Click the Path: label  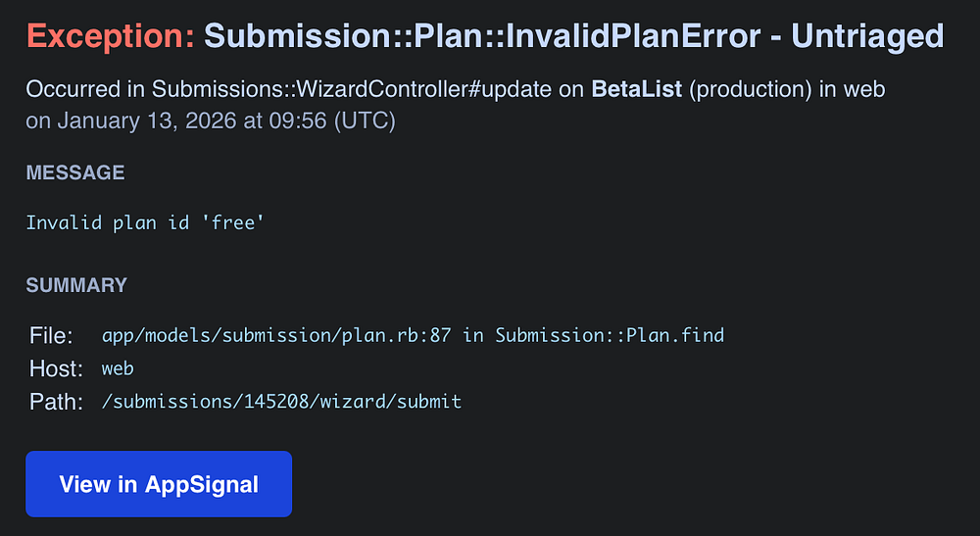click(x=55, y=402)
